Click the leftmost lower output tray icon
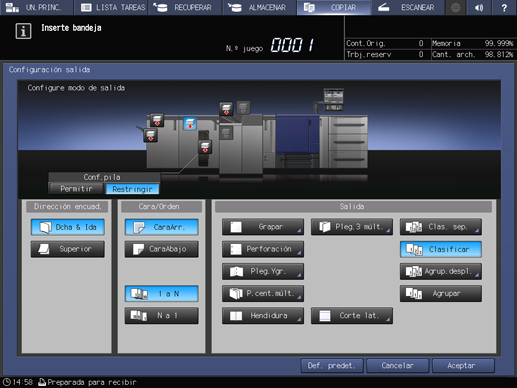Viewport: 517px width, 388px height. (x=150, y=136)
